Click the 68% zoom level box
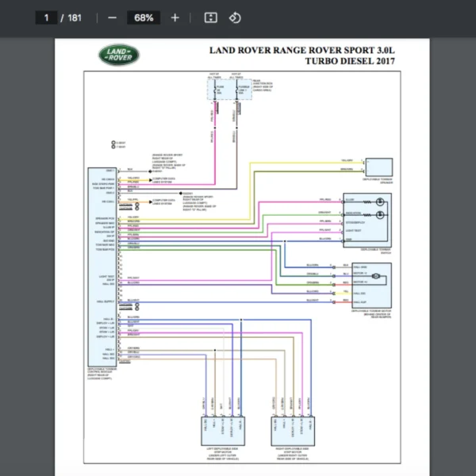The image size is (476, 476). [144, 17]
